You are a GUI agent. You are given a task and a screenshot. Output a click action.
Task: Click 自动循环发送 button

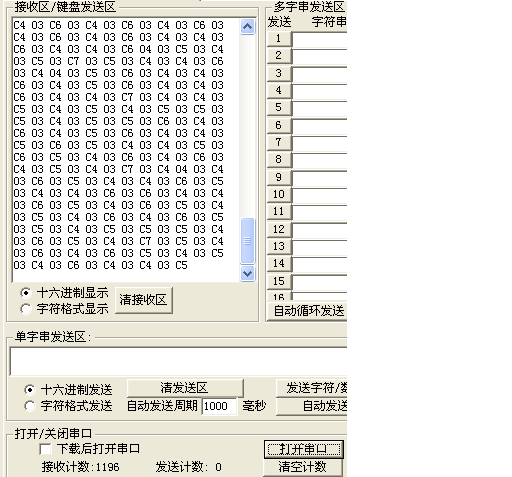coord(307,311)
